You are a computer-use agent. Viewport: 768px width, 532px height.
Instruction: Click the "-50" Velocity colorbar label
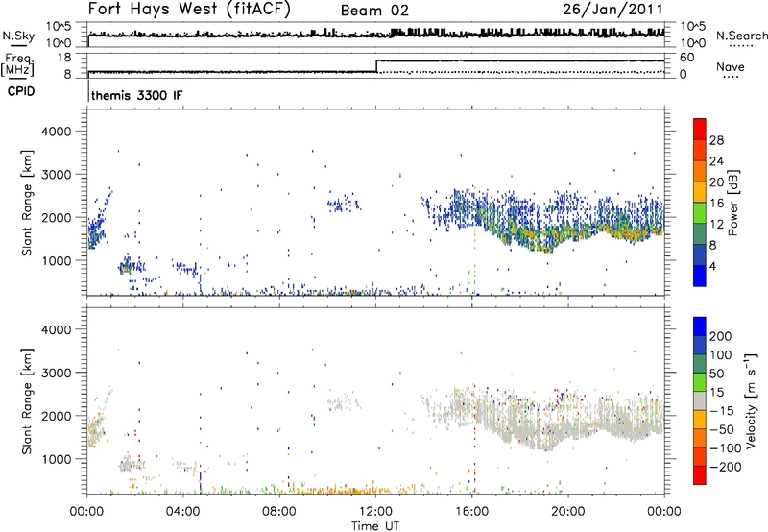722,429
